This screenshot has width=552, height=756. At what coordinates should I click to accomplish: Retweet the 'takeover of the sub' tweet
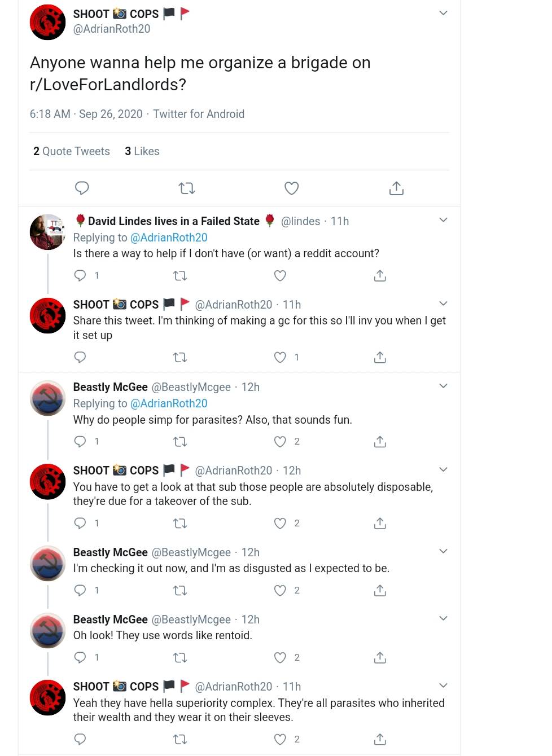pos(180,523)
